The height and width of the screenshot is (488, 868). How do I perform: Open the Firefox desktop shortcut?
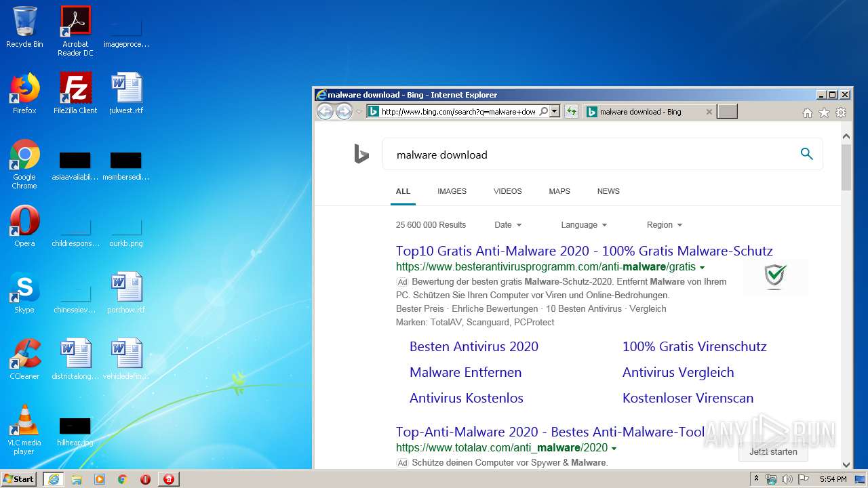point(24,94)
